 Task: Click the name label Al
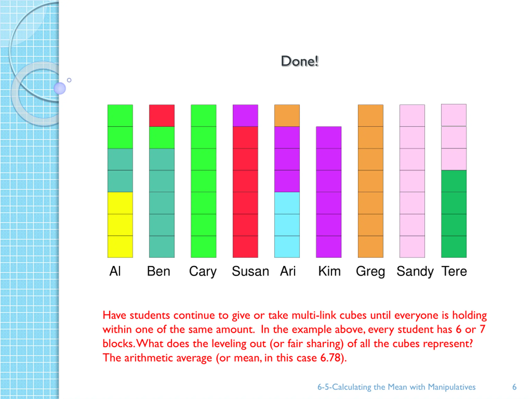pos(115,271)
